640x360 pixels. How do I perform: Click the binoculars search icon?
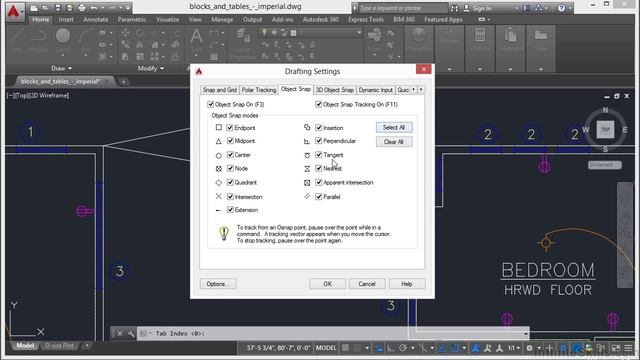coord(454,8)
